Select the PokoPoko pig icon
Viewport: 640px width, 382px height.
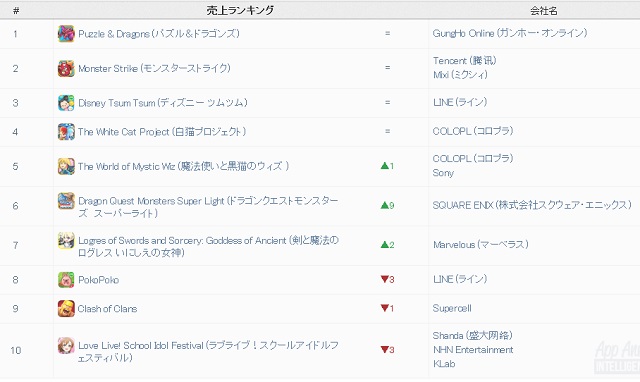tap(66, 280)
